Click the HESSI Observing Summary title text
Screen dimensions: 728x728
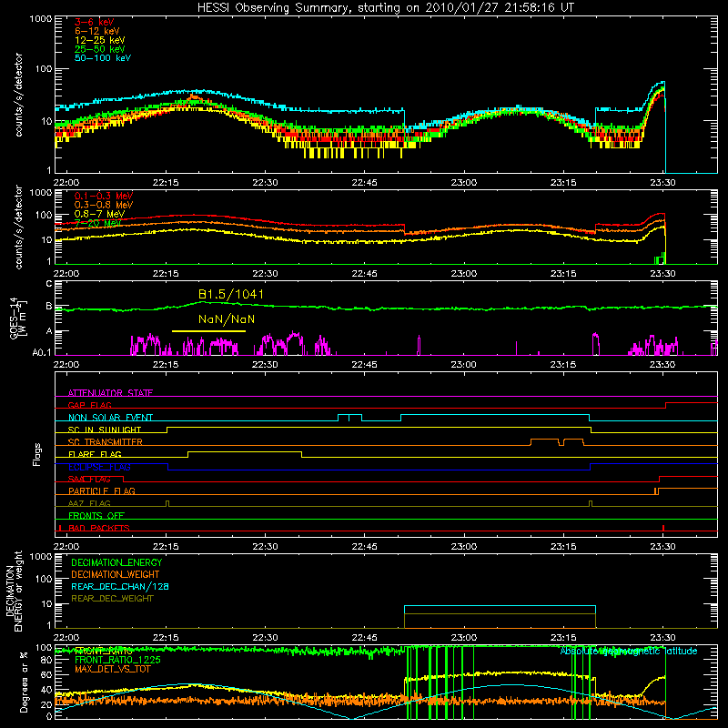pyautogui.click(x=385, y=8)
